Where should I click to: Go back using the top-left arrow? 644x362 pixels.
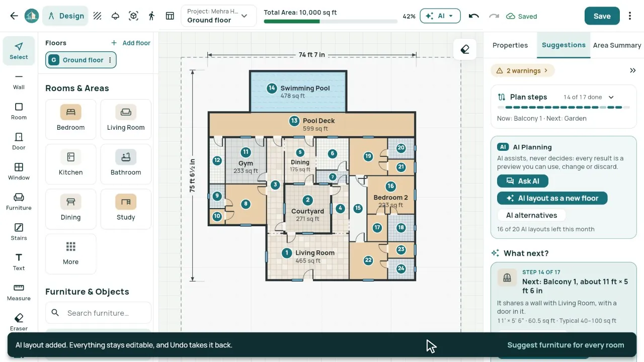[14, 16]
